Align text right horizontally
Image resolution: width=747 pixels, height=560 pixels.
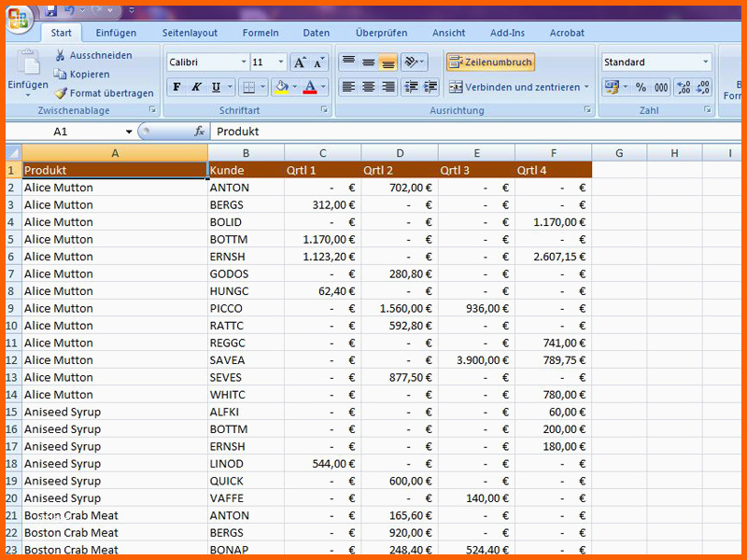pos(388,87)
